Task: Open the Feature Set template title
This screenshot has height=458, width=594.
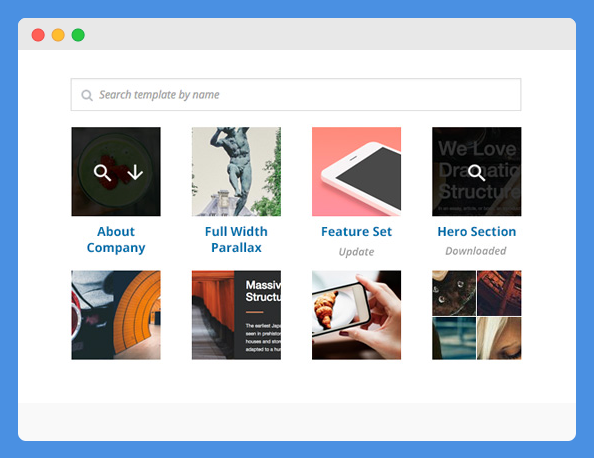Action: click(356, 231)
